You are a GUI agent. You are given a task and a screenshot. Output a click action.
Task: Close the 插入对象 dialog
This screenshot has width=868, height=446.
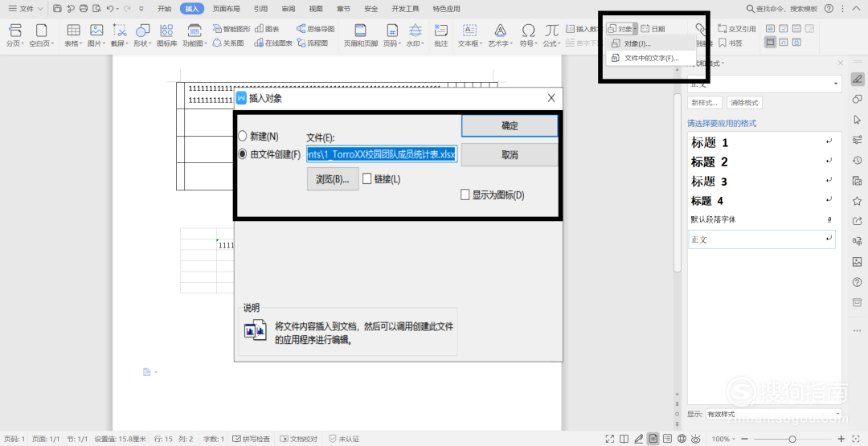tap(551, 98)
